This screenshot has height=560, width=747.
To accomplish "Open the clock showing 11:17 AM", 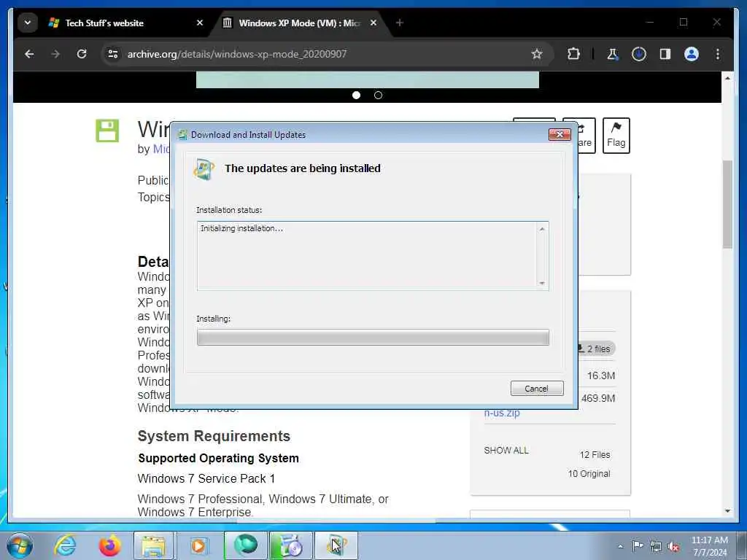I will tap(710, 546).
